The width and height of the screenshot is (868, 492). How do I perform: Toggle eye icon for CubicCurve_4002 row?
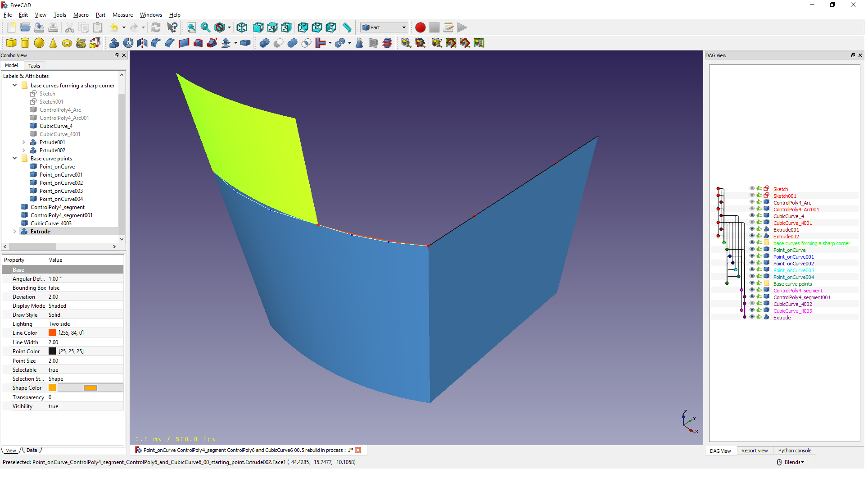[752, 304]
